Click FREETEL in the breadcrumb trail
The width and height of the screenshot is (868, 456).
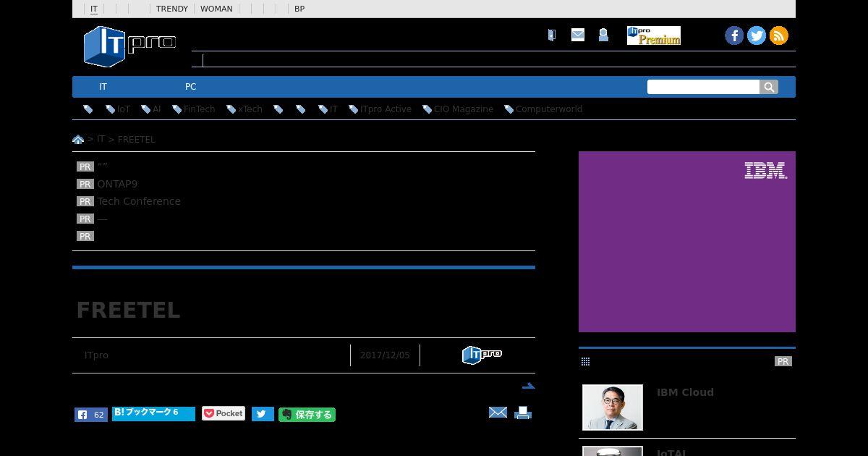pyautogui.click(x=137, y=139)
